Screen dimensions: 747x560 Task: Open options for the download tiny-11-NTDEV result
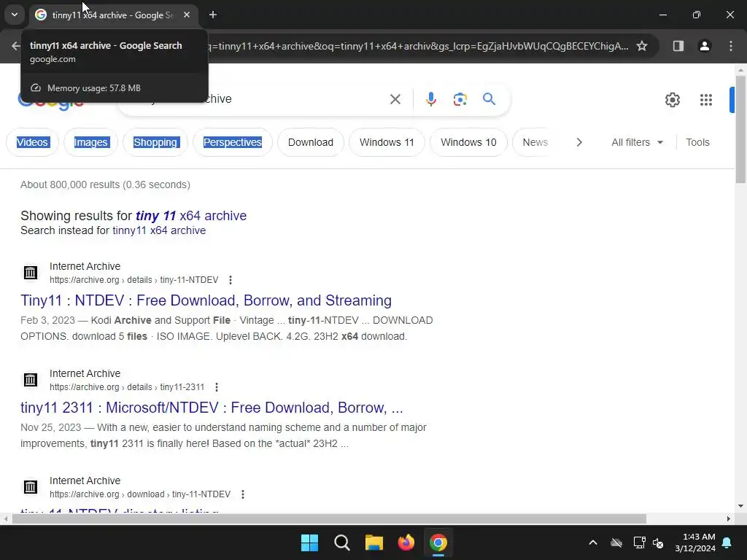(x=242, y=494)
